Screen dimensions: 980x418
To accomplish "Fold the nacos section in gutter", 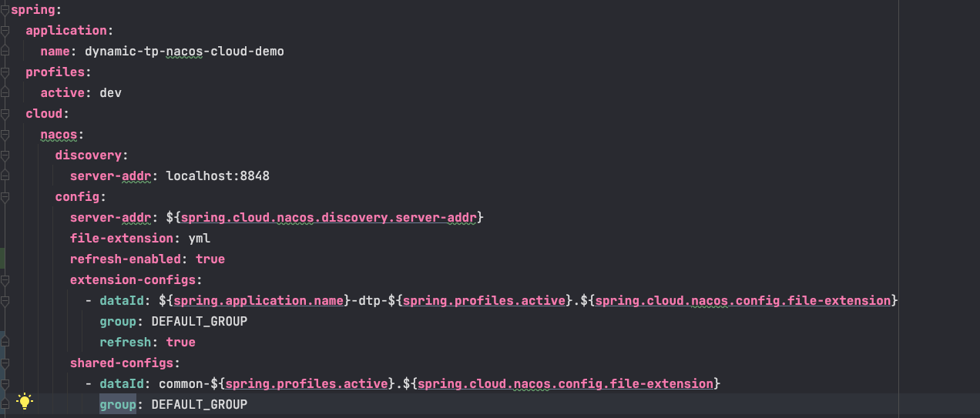I will [x=4, y=134].
